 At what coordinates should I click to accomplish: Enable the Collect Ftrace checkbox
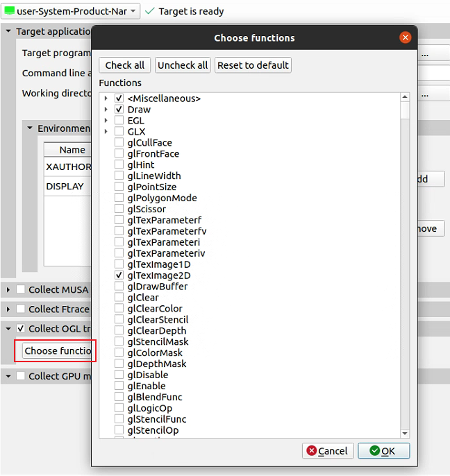tap(21, 309)
